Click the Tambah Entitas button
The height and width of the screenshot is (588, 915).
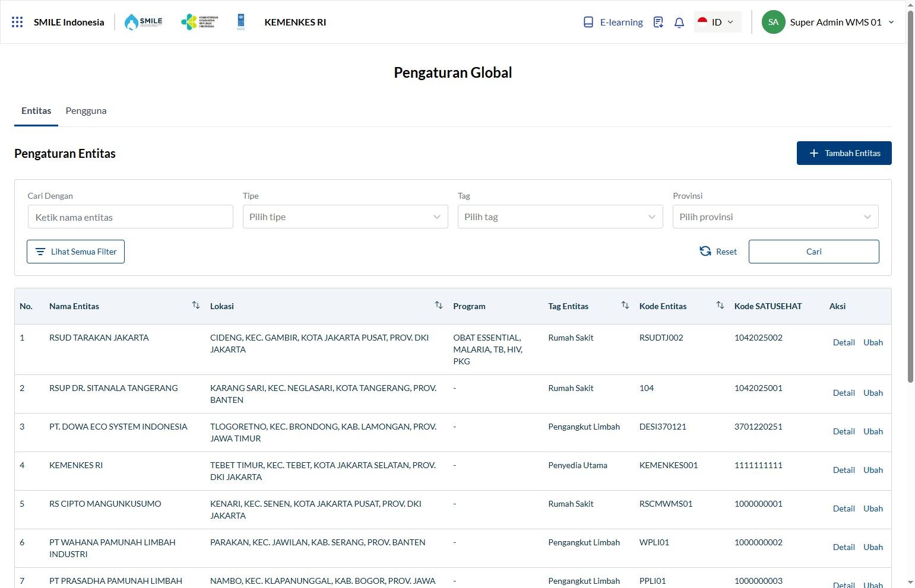click(844, 153)
